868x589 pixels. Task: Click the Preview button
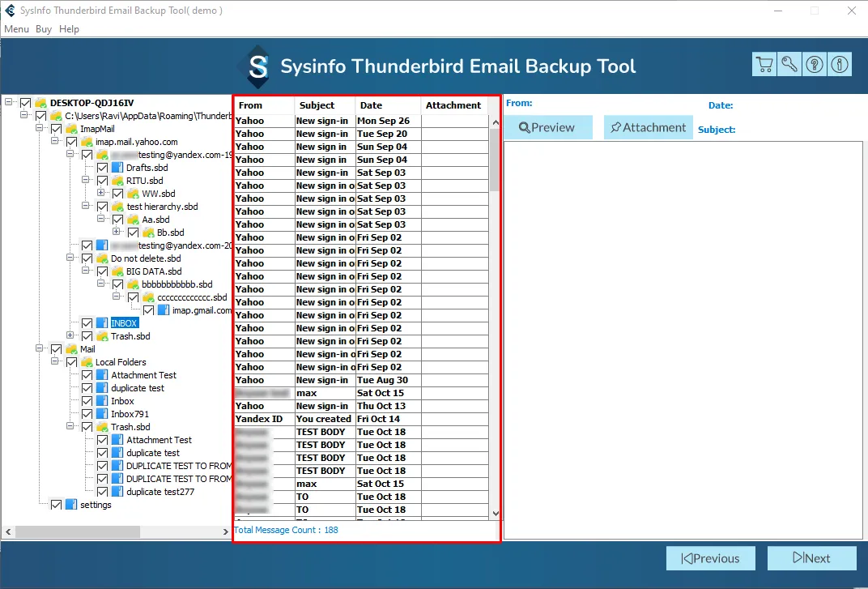[x=547, y=127]
